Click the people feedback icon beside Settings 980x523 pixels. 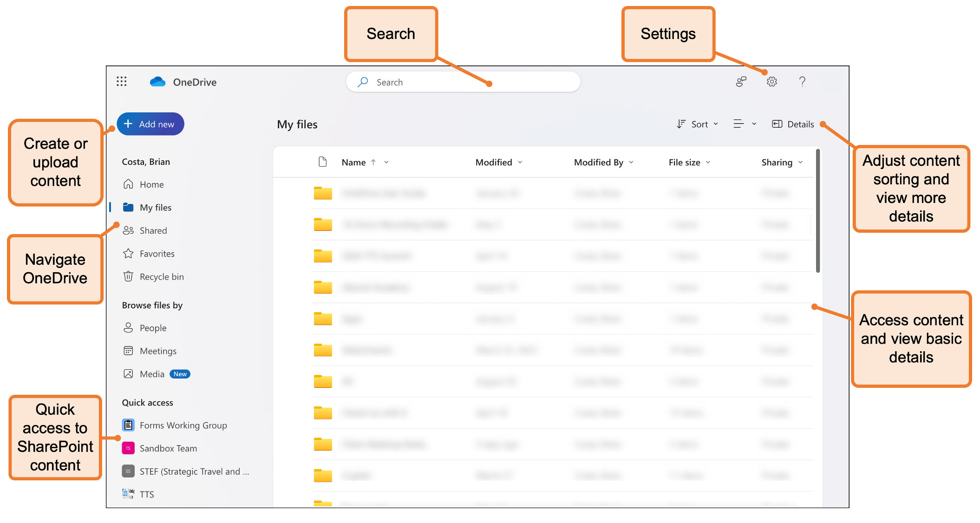741,82
